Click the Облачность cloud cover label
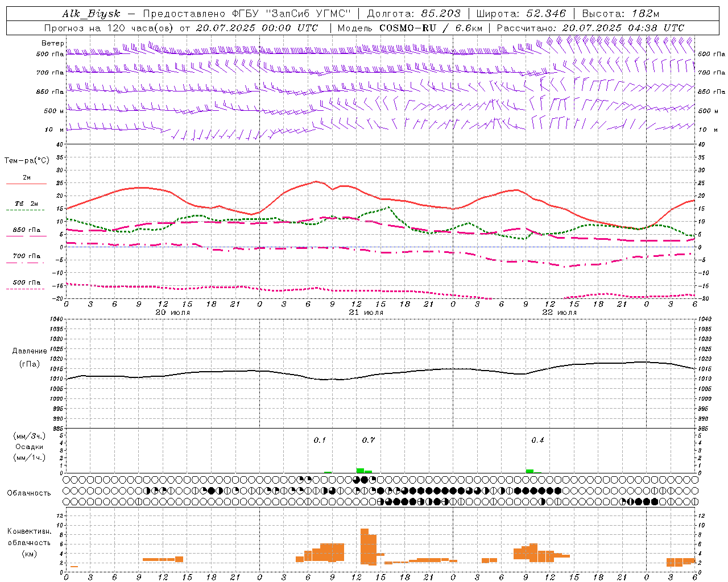This screenshot has height=582, width=728. click(x=29, y=493)
